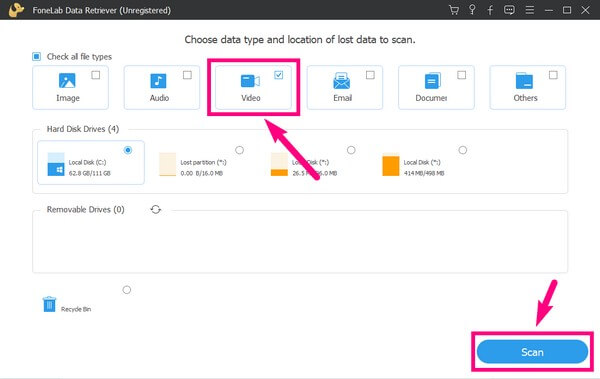Select the Recycle Bin radio button
The width and height of the screenshot is (600, 379).
pyautogui.click(x=127, y=290)
